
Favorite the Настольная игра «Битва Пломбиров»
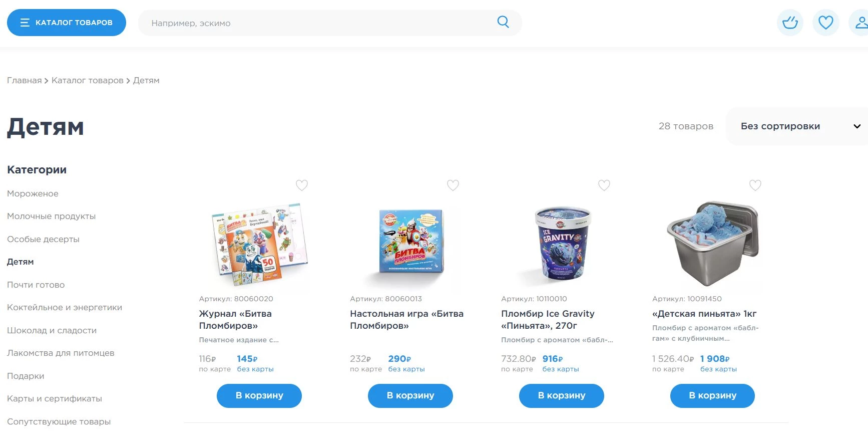(x=453, y=185)
